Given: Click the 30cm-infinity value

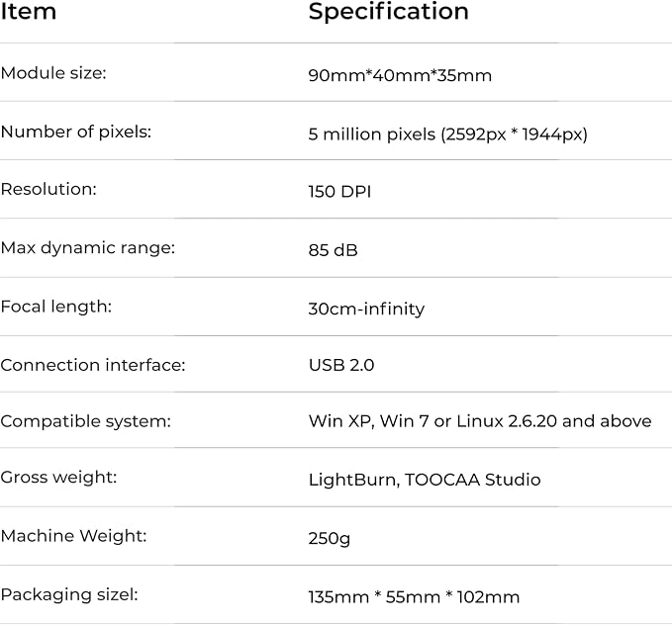Looking at the screenshot, I should pyautogui.click(x=366, y=309).
